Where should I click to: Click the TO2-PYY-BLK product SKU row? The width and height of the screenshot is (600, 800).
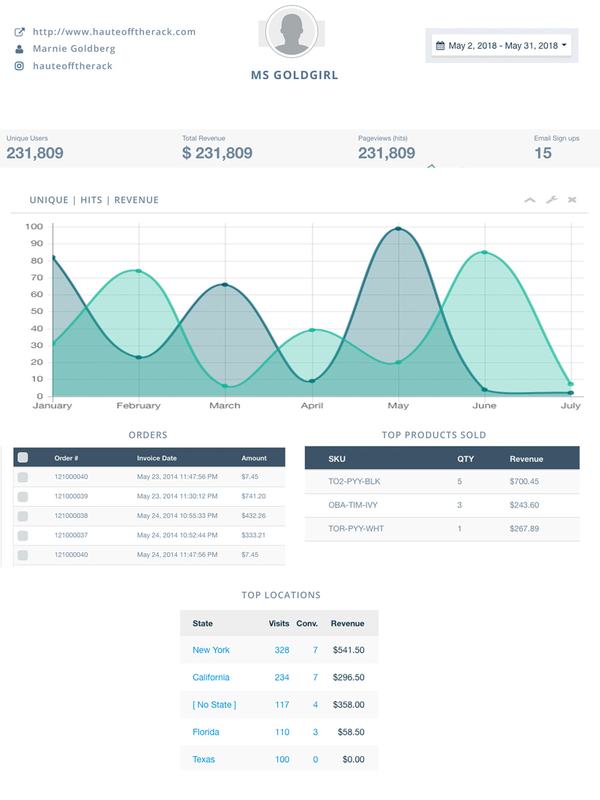click(442, 481)
